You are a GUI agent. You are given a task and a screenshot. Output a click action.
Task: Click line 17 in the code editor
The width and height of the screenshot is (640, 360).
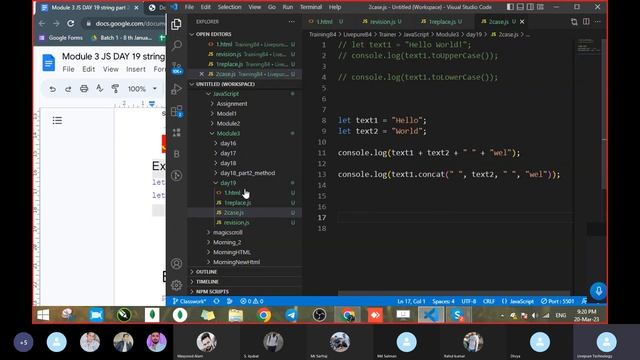point(455,217)
